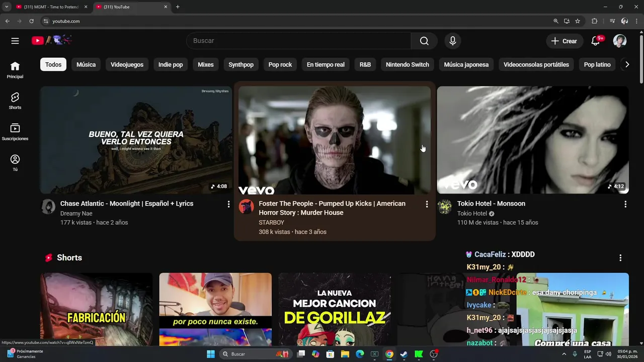Select the R&B filter chip
Image resolution: width=644 pixels, height=362 pixels.
point(365,64)
